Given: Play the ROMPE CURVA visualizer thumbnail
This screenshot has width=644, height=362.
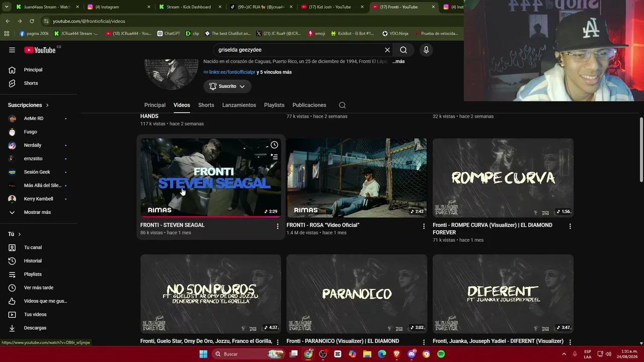Looking at the screenshot, I should pyautogui.click(x=503, y=178).
